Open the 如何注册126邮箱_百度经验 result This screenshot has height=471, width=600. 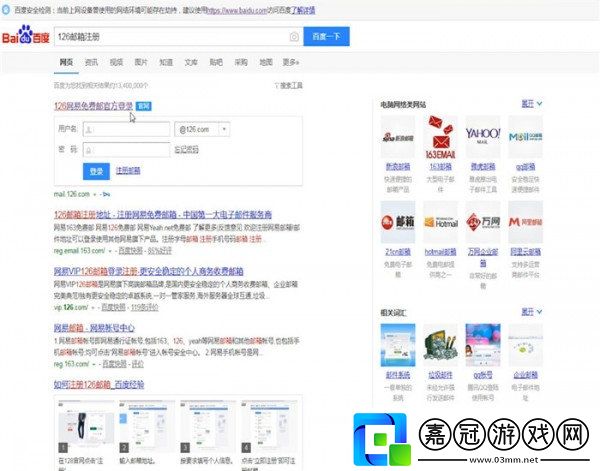[x=99, y=385]
